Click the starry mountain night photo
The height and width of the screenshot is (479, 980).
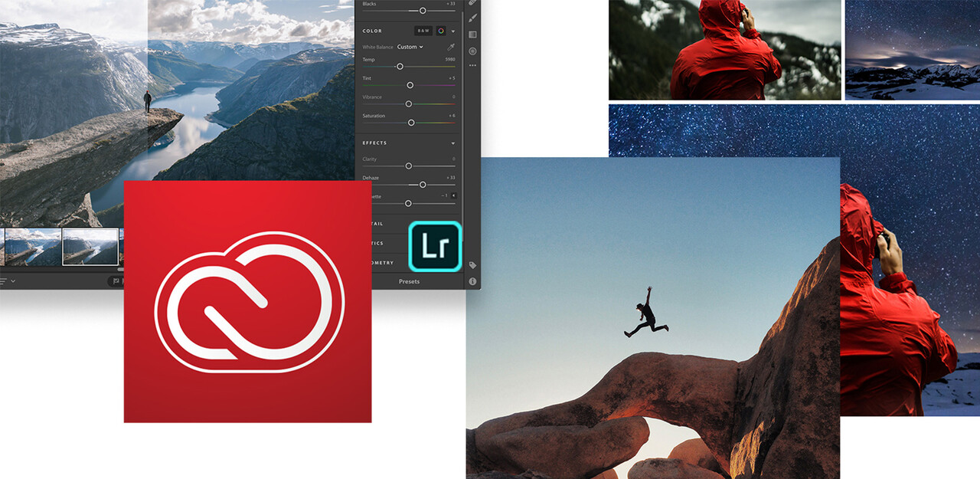[913, 50]
